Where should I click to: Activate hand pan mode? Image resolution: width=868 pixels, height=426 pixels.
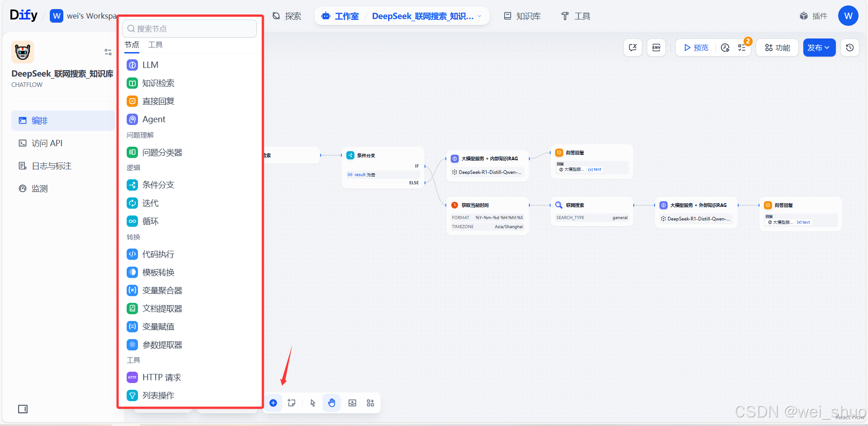332,403
